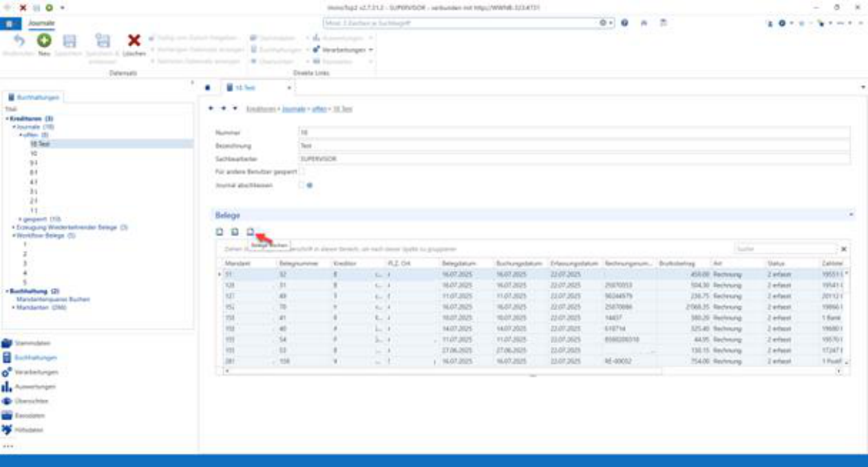Image resolution: width=868 pixels, height=467 pixels.
Task: Collapse the Kreditoren tree node
Action: (7, 118)
